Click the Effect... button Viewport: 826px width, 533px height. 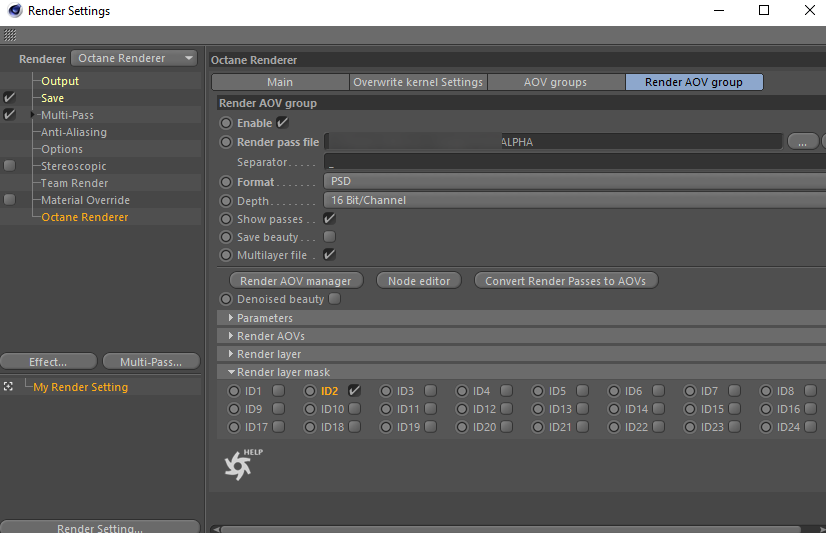pyautogui.click(x=48, y=362)
